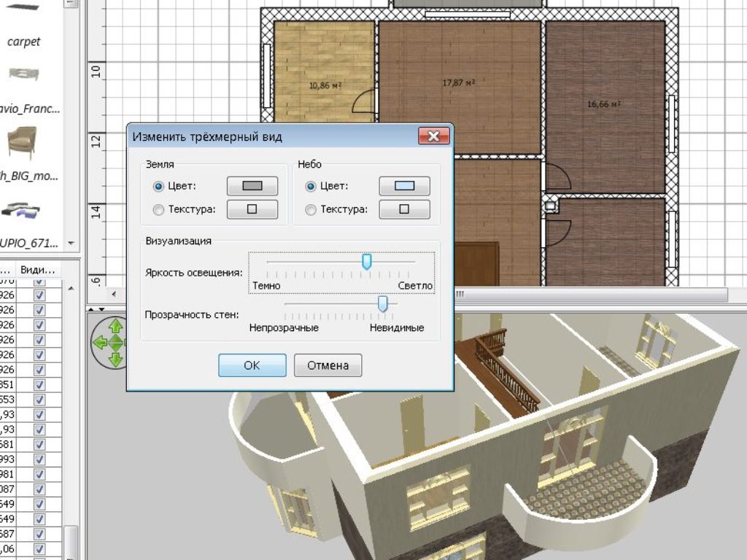This screenshot has width=747, height=560.
Task: Click the Види... column header
Action: pyautogui.click(x=36, y=269)
